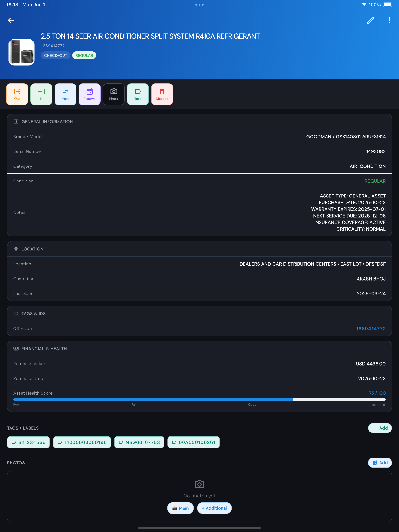
Task: Select purchase value USD 4436.00
Action: pyautogui.click(x=371, y=364)
